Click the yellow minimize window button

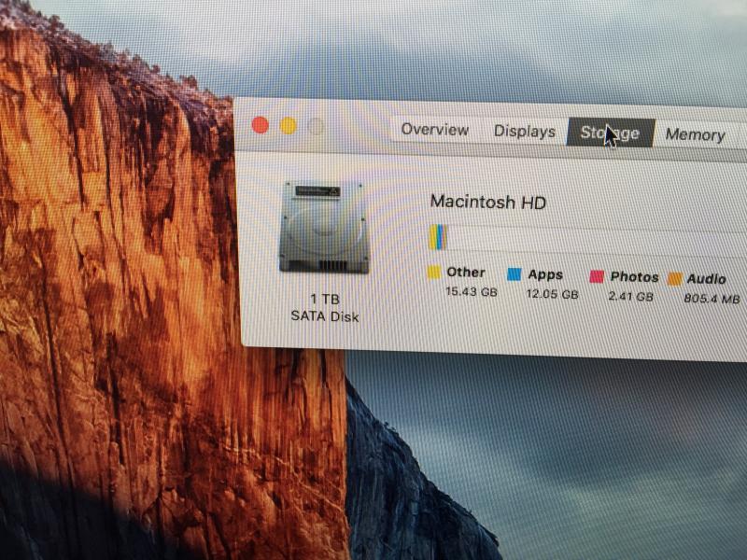[x=288, y=126]
